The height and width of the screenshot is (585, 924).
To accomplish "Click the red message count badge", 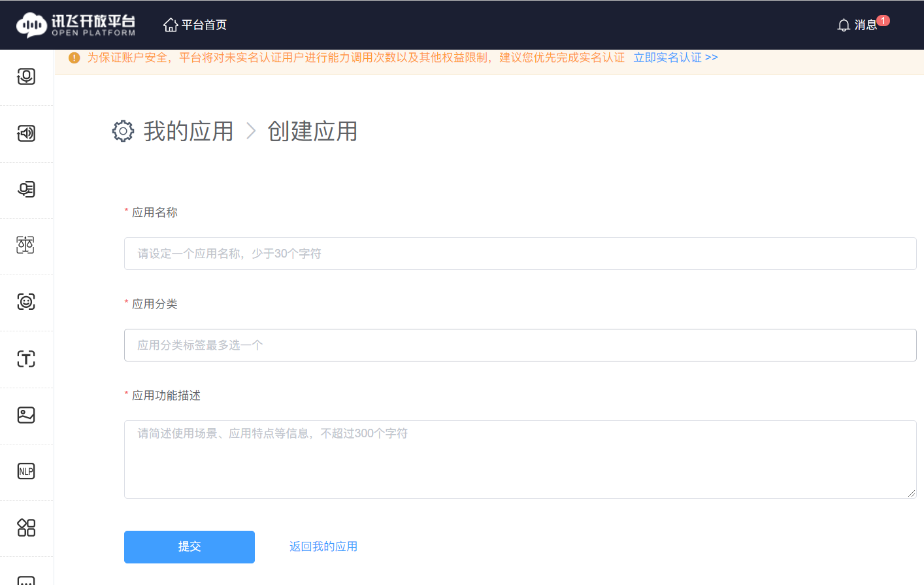I will pos(883,21).
